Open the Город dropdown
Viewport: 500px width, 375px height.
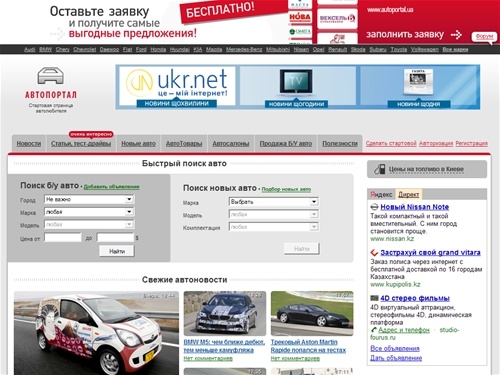[89, 199]
